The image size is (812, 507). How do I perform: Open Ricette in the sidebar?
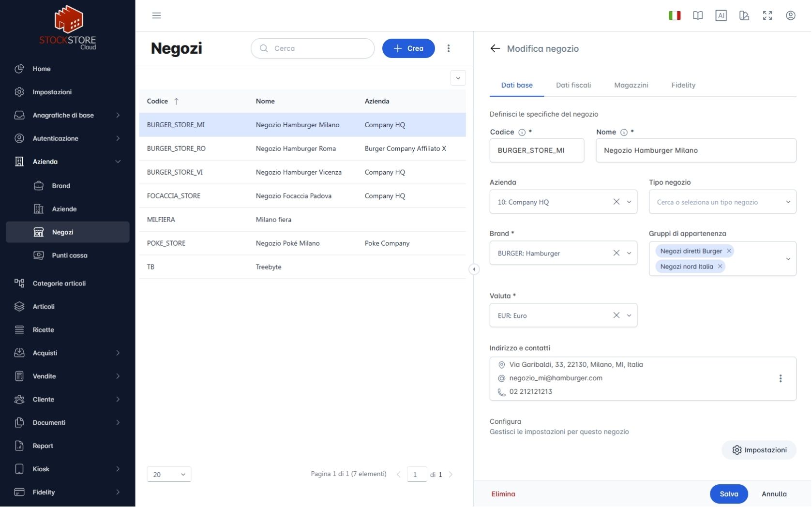coord(68,330)
